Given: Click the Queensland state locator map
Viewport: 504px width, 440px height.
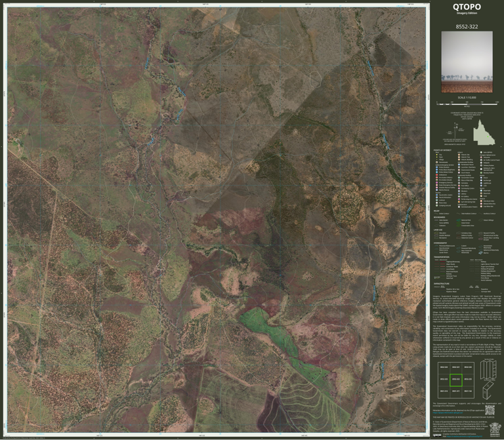Looking at the screenshot, I should tap(484, 132).
